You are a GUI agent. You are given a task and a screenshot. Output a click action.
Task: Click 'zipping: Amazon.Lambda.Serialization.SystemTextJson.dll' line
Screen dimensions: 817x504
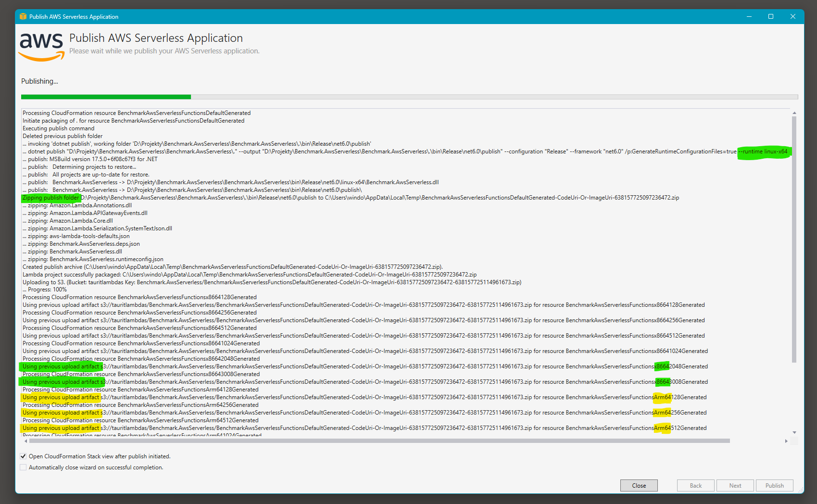click(97, 228)
